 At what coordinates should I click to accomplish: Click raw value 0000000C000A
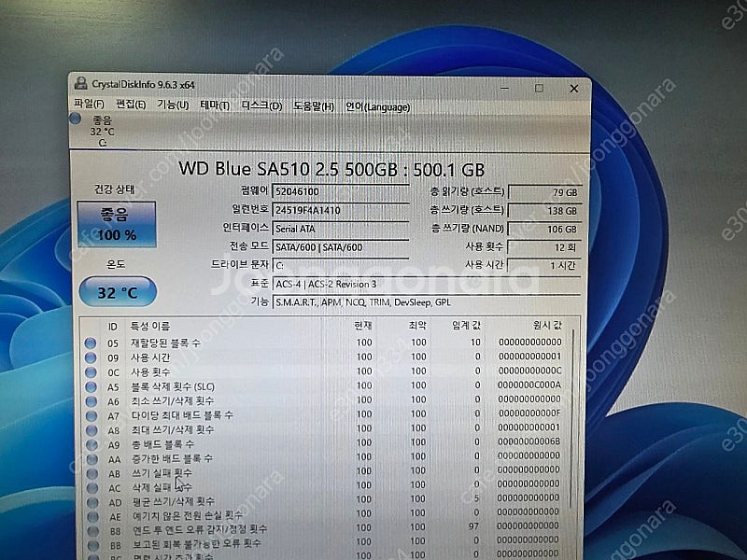tap(529, 385)
